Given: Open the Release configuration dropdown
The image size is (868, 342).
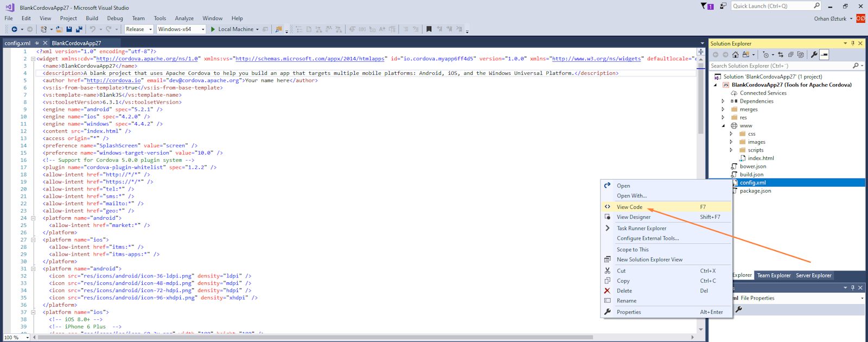Looking at the screenshot, I should 139,29.
